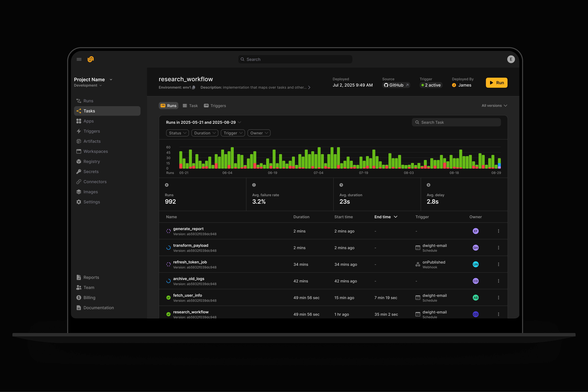
Task: Open Secrets with the key icon
Action: pyautogui.click(x=91, y=172)
